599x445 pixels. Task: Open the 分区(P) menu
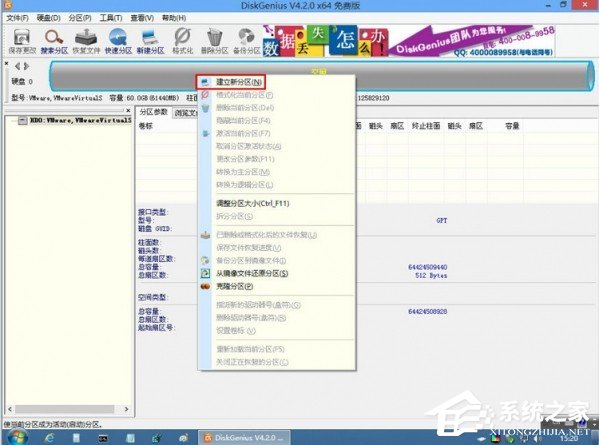click(x=80, y=18)
